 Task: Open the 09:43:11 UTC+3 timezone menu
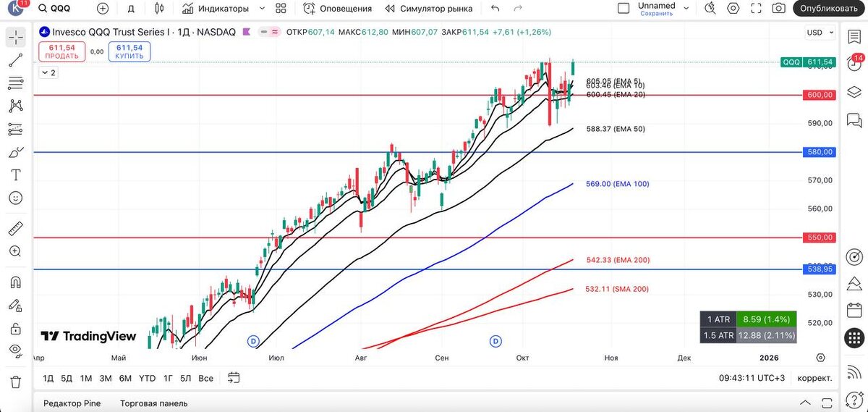tap(752, 378)
